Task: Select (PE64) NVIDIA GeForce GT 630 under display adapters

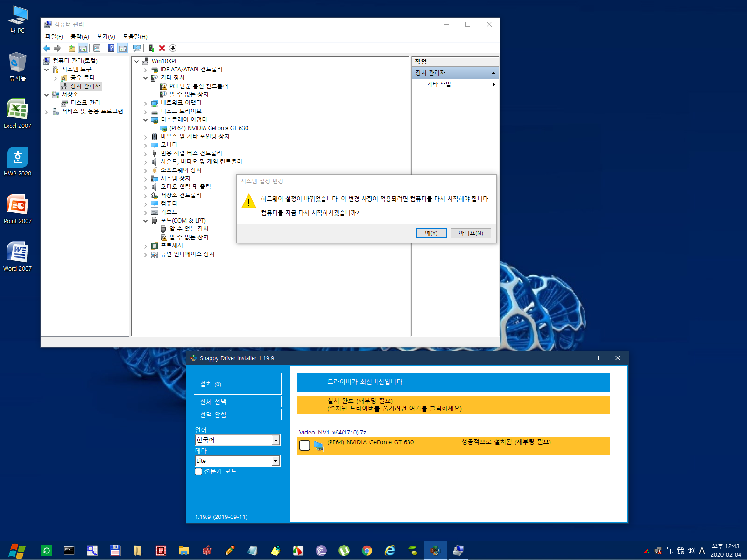Action: click(x=208, y=128)
